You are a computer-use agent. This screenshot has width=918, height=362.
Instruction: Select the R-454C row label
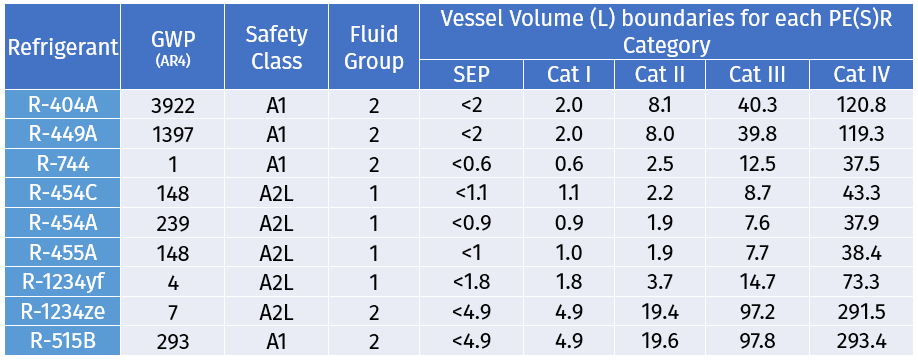click(63, 193)
